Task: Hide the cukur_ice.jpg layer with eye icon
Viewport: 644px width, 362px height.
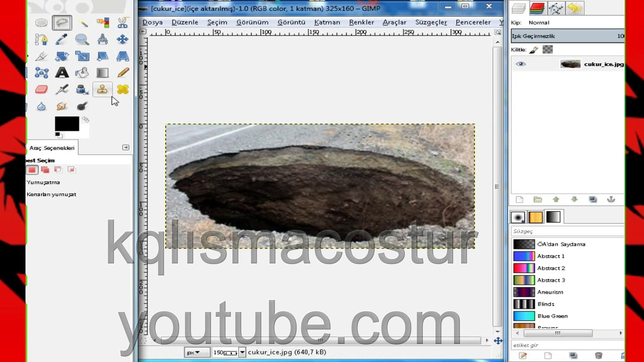Action: click(x=521, y=64)
